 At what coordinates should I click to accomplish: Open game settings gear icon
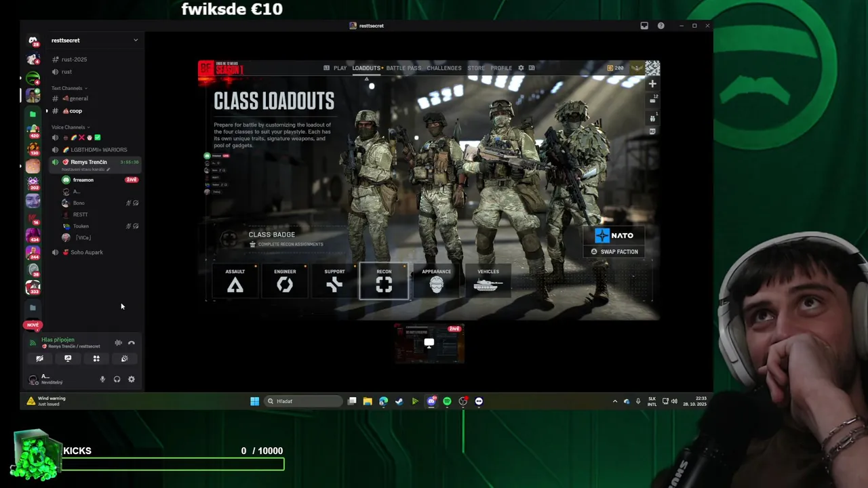coord(521,68)
